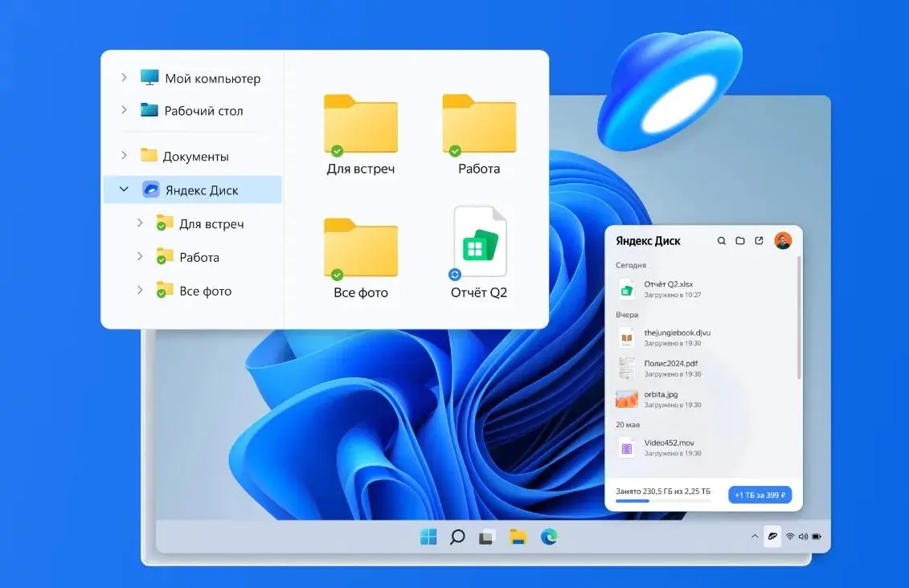The width and height of the screenshot is (909, 588).
Task: Click the volume speaker tray icon
Action: [804, 537]
